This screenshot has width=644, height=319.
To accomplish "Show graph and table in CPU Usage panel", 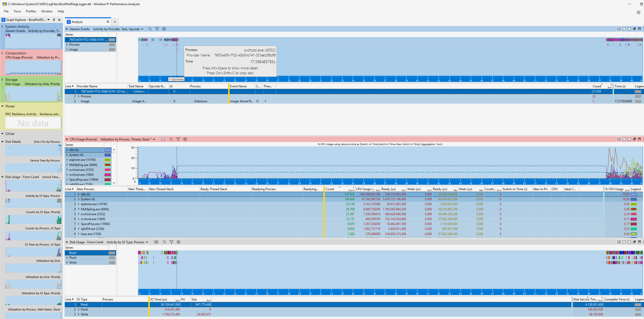I will pos(619,139).
